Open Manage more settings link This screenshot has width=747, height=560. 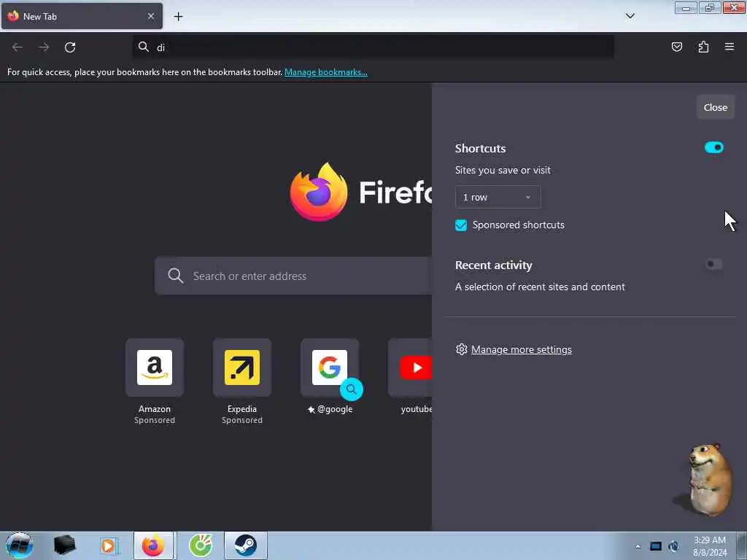(x=521, y=349)
